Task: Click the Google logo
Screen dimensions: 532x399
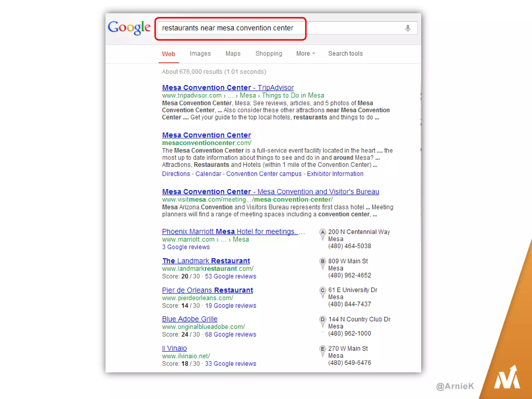Action: coord(129,28)
